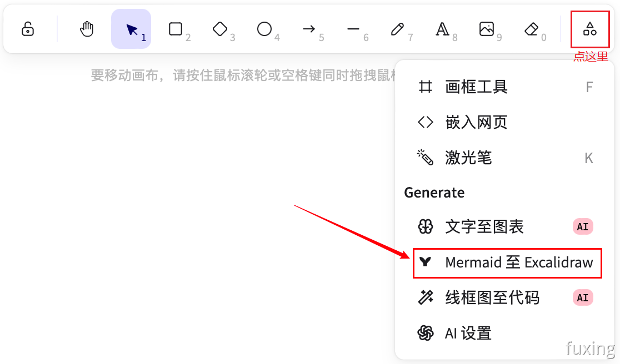Select the Text tool
This screenshot has width=620, height=364.
tap(442, 29)
